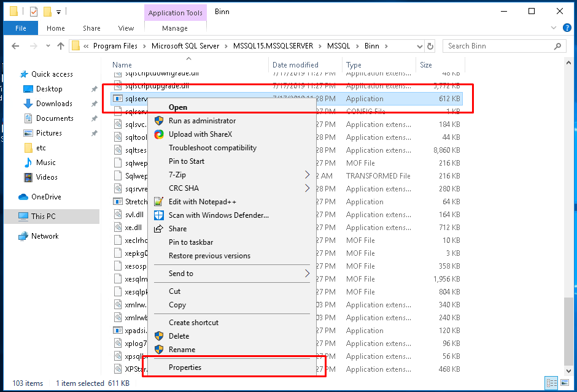Open the Manage ribbon tab
This screenshot has height=392, width=577.
click(175, 28)
